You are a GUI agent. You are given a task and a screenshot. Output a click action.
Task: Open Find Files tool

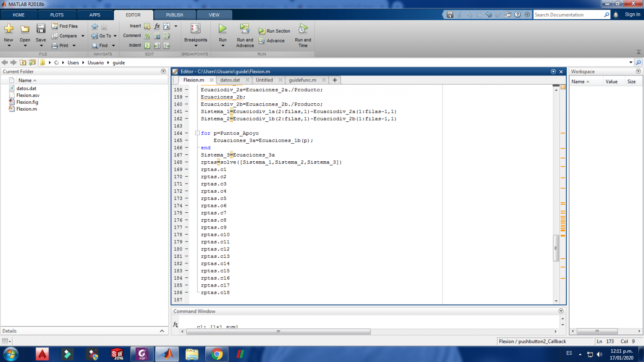(65, 26)
